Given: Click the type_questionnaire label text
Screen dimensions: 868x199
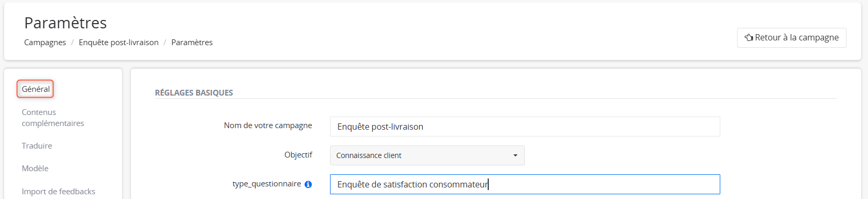Looking at the screenshot, I should pos(267,184).
